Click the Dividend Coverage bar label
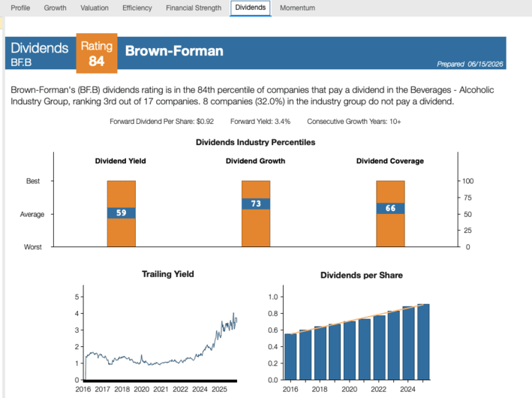The width and height of the screenshot is (532, 398). [x=390, y=161]
